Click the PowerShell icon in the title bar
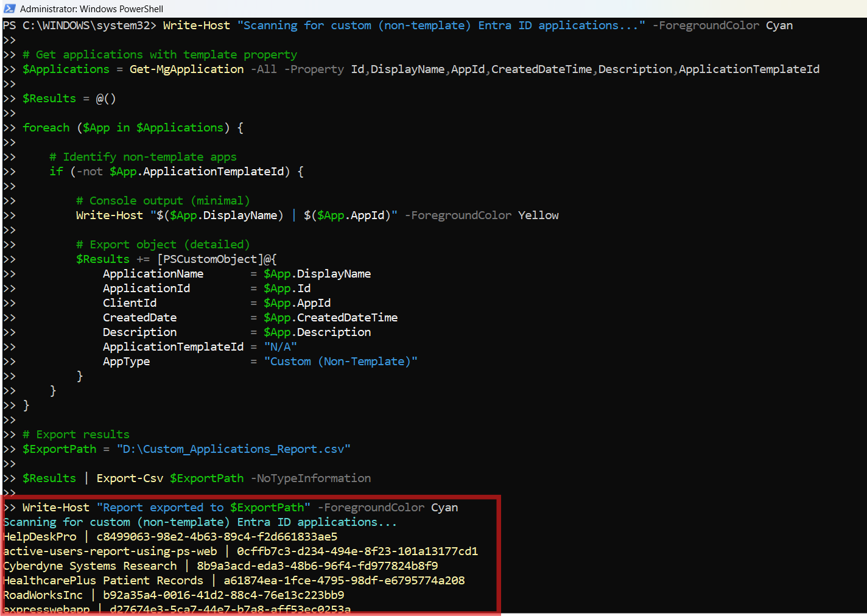The width and height of the screenshot is (867, 616). pyautogui.click(x=9, y=9)
